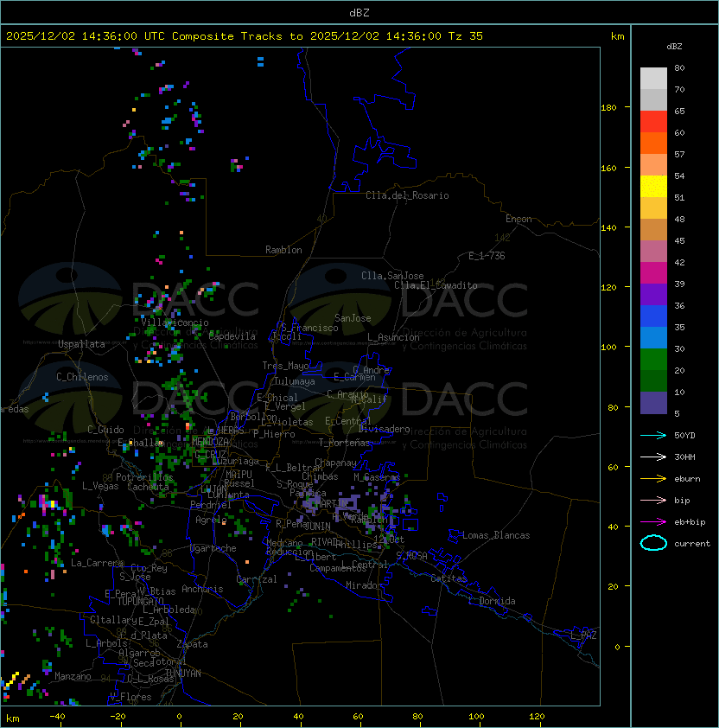Image resolution: width=719 pixels, height=728 pixels.
Task: Click the Zapata map label
Action: (192, 644)
